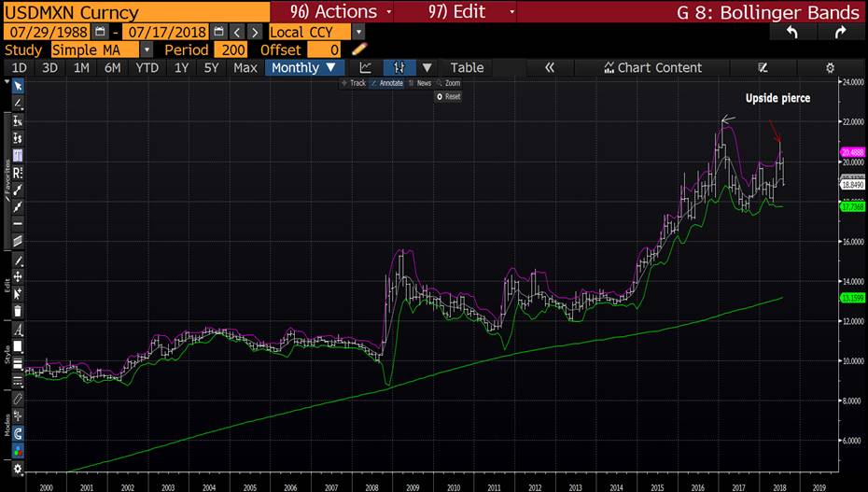This screenshot has height=492, width=868.
Task: Toggle the crosshair mode icon
Action: pos(18,416)
